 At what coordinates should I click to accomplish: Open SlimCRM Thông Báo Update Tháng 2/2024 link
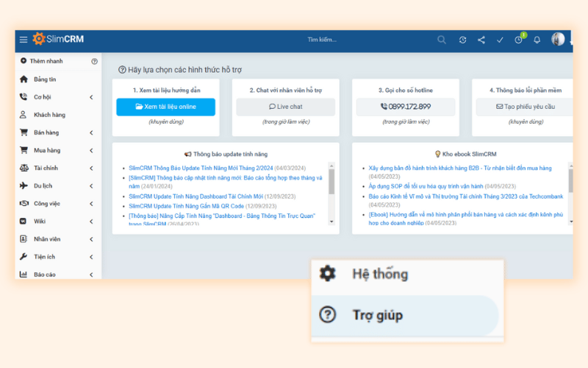(201, 168)
